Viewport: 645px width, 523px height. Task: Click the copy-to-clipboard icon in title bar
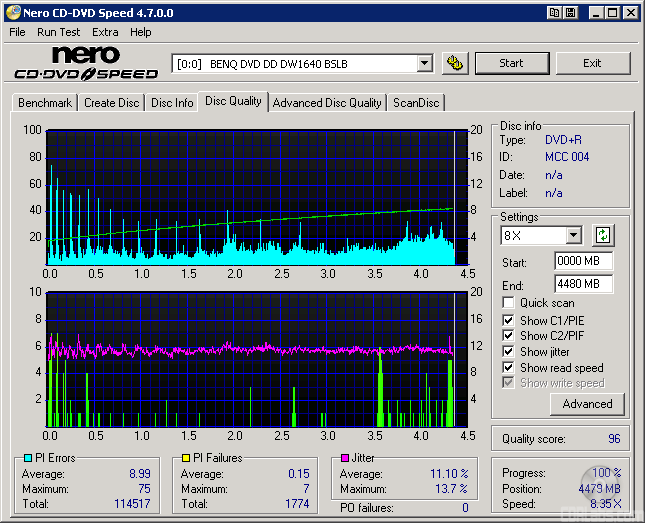point(553,13)
